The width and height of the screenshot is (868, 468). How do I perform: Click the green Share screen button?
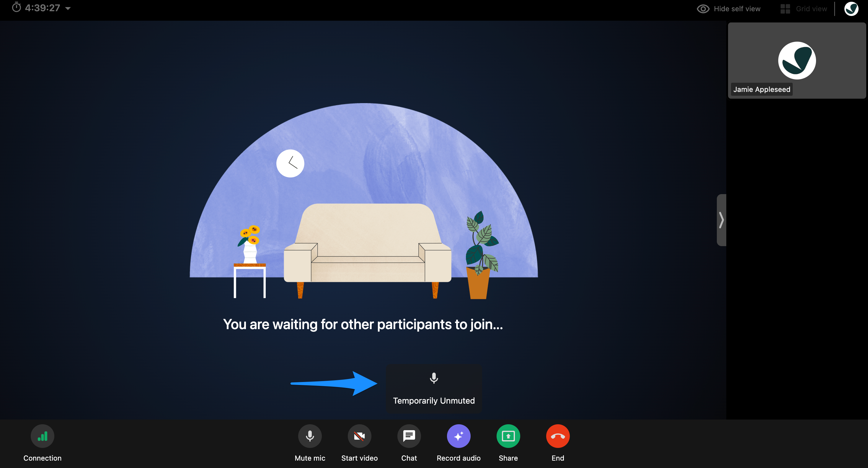tap(508, 436)
